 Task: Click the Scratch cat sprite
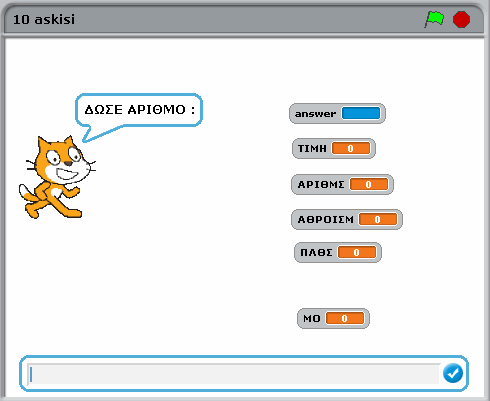[x=57, y=177]
